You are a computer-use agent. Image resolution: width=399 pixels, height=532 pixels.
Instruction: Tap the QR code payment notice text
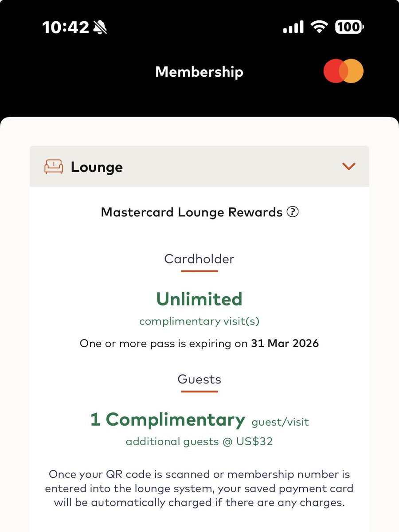click(199, 489)
